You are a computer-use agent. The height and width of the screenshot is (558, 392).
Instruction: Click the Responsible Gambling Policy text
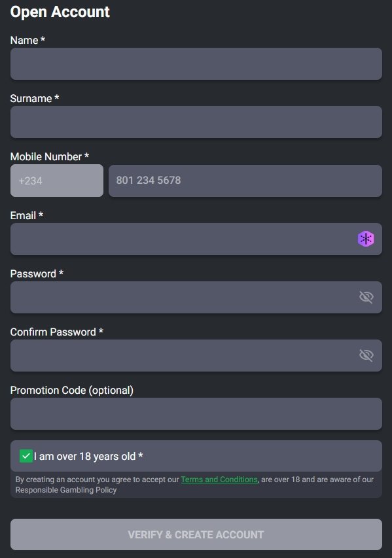(66, 490)
